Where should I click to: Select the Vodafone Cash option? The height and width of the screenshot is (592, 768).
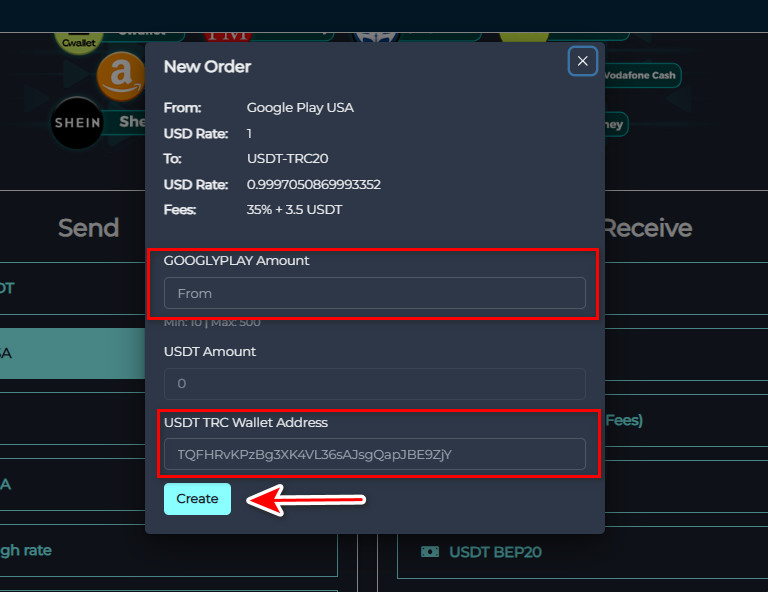coord(642,75)
